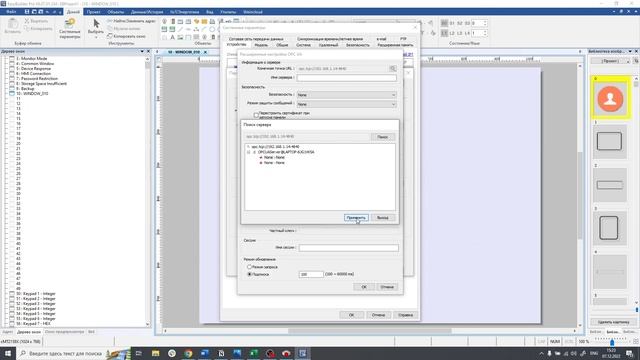Select the user avatar image thumbnail 0
Image resolution: width=640 pixels, height=360 pixels.
click(x=610, y=99)
